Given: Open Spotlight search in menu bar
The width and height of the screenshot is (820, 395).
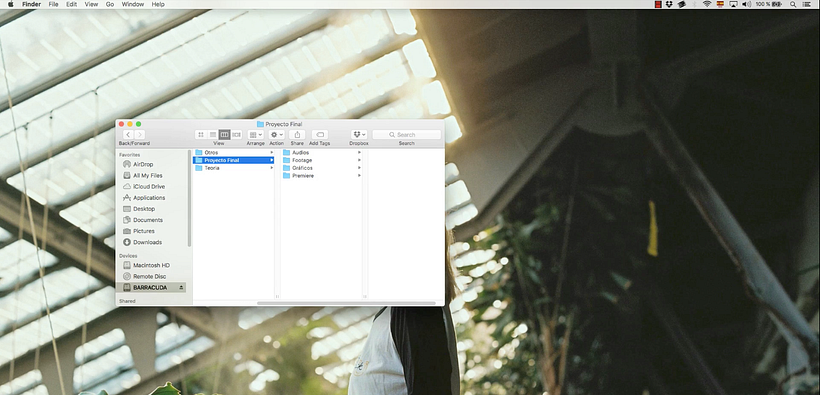Looking at the screenshot, I should pyautogui.click(x=793, y=4).
